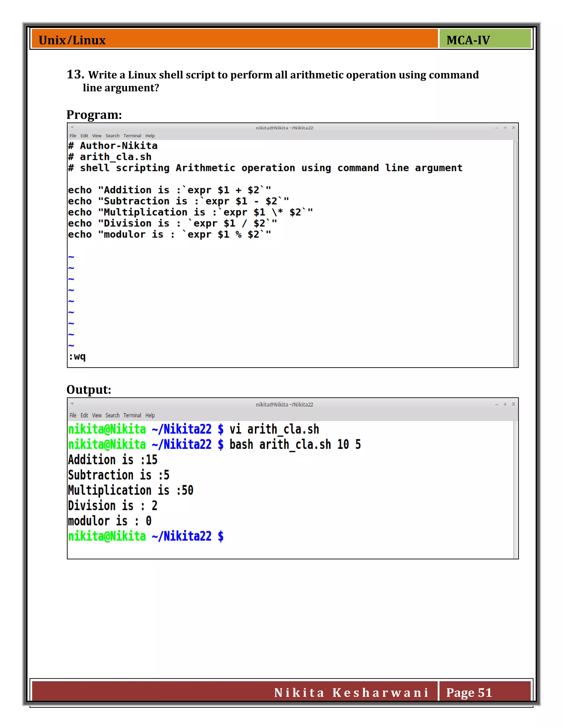
Task: Open Edit menu in Output terminal window
Action: coord(84,415)
